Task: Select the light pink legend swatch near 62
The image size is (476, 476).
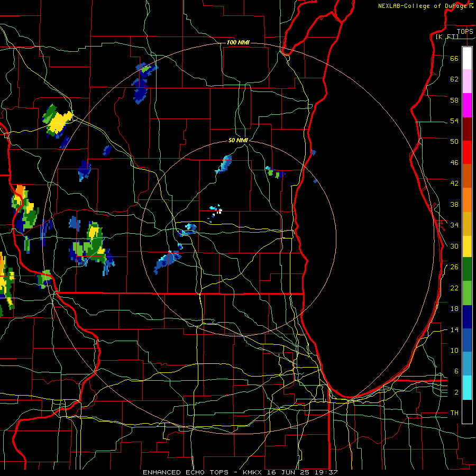Action: tap(467, 81)
